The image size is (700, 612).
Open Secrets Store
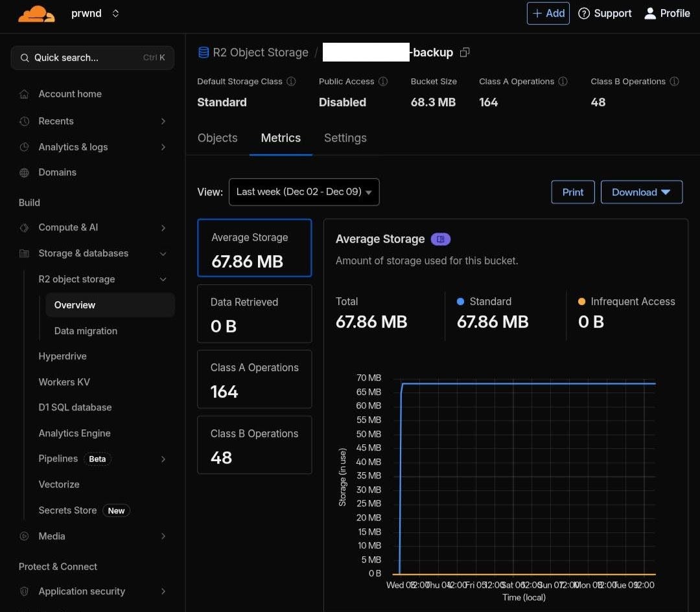pos(67,510)
